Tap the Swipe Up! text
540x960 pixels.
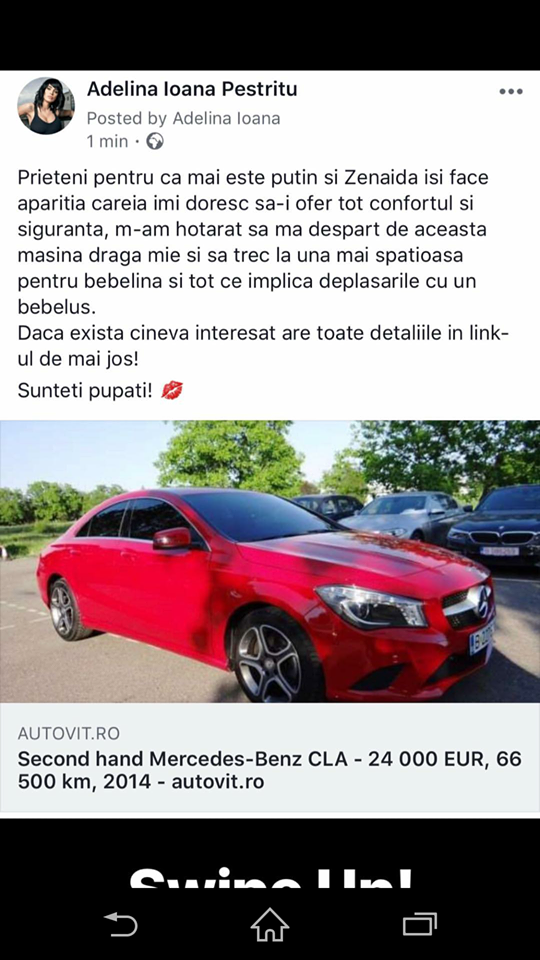pyautogui.click(x=270, y=877)
